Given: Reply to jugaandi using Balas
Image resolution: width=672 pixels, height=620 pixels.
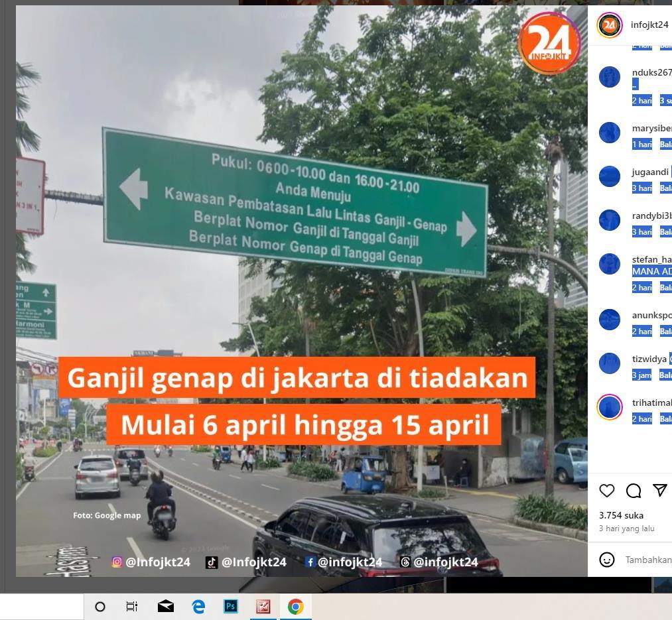Looking at the screenshot, I should [665, 188].
